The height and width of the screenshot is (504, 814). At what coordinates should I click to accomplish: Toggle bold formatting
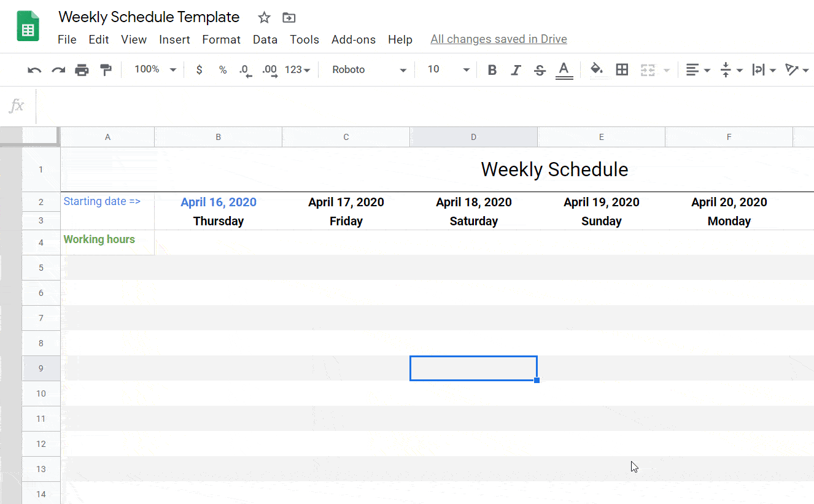tap(492, 70)
